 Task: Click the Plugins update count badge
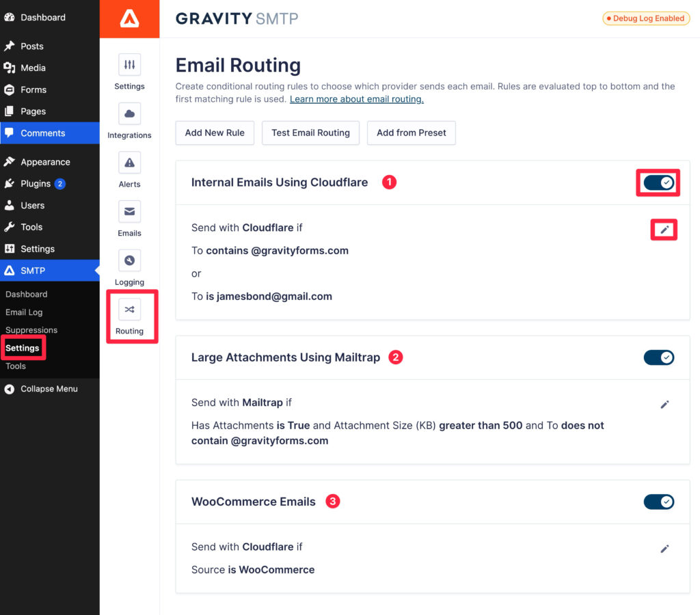pyautogui.click(x=60, y=184)
